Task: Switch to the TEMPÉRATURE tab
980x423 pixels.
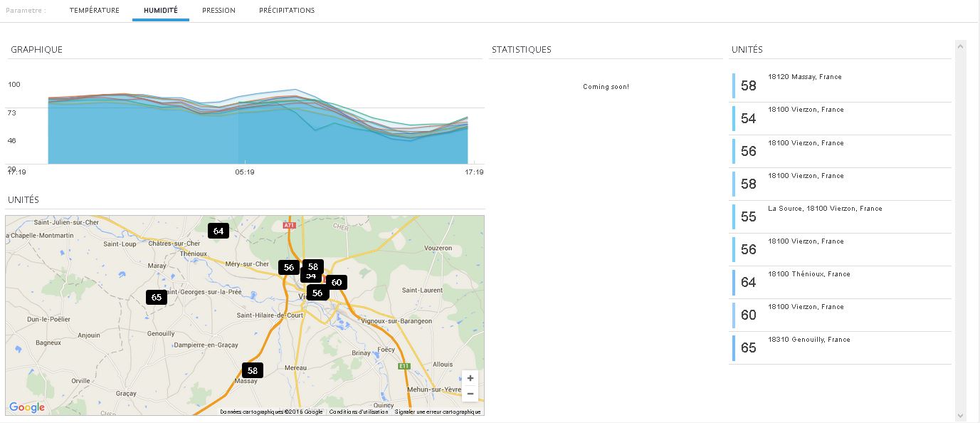Action: 95,11
